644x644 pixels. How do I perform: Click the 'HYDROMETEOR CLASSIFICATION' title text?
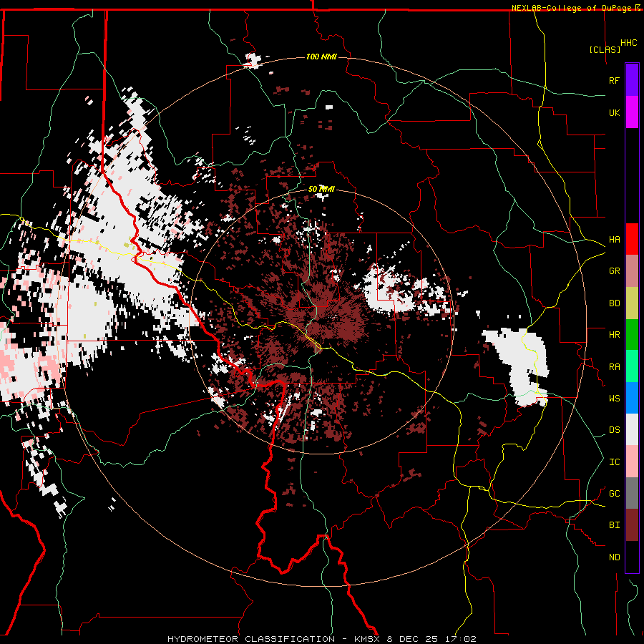pos(251,639)
